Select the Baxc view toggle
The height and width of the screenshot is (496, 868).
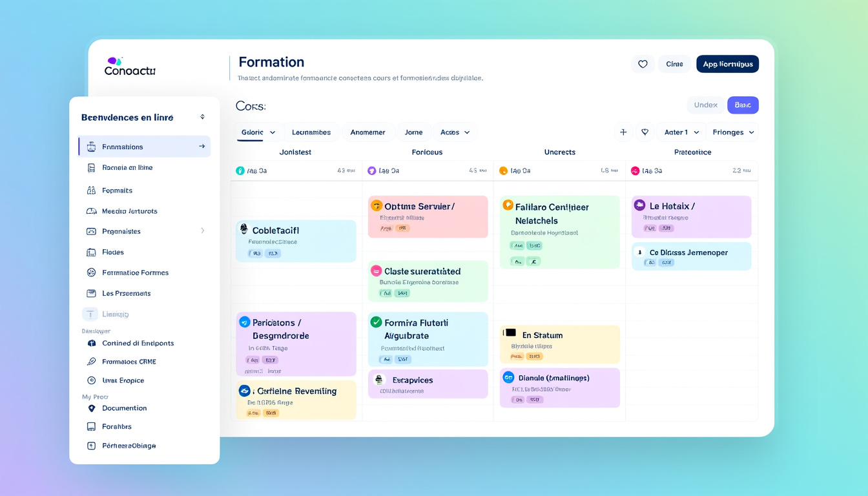(x=743, y=105)
